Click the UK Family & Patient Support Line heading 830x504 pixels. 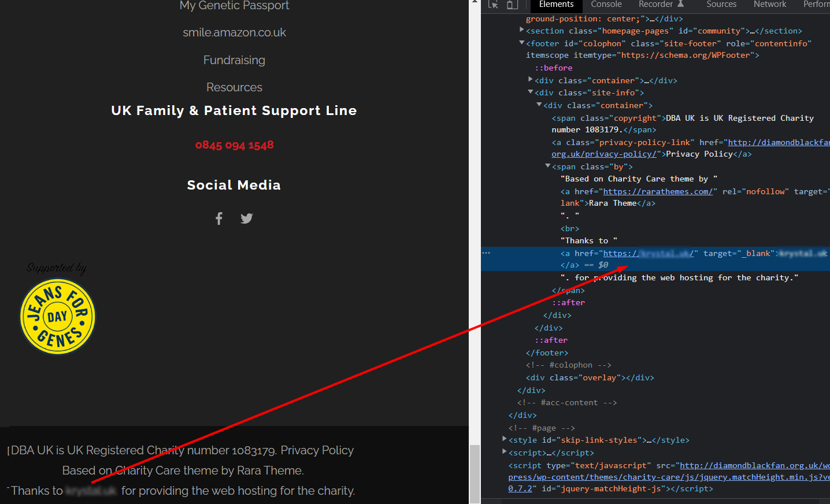pos(234,110)
